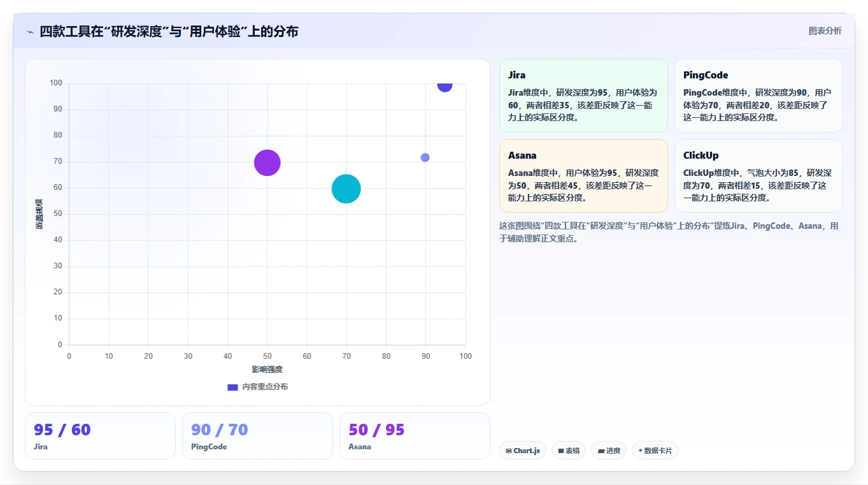Click the Jira heading in green card
This screenshot has width=868, height=485.
[517, 75]
